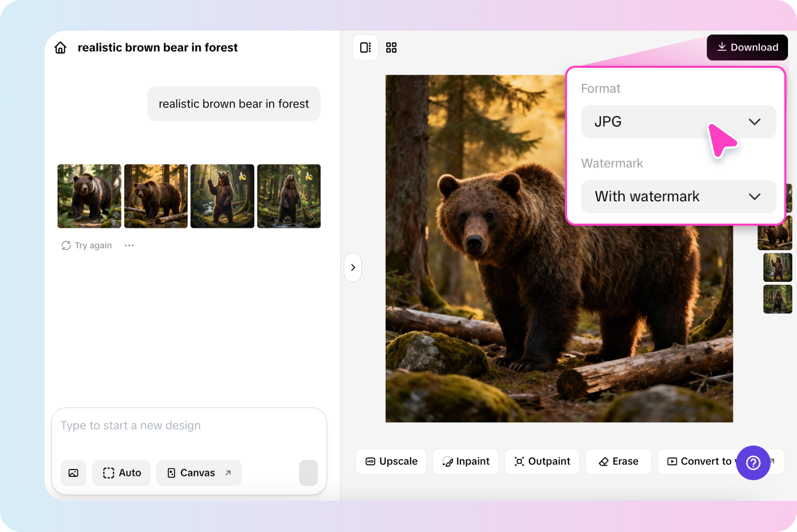The height and width of the screenshot is (532, 797).
Task: Click the Try again refresh icon
Action: pos(66,245)
